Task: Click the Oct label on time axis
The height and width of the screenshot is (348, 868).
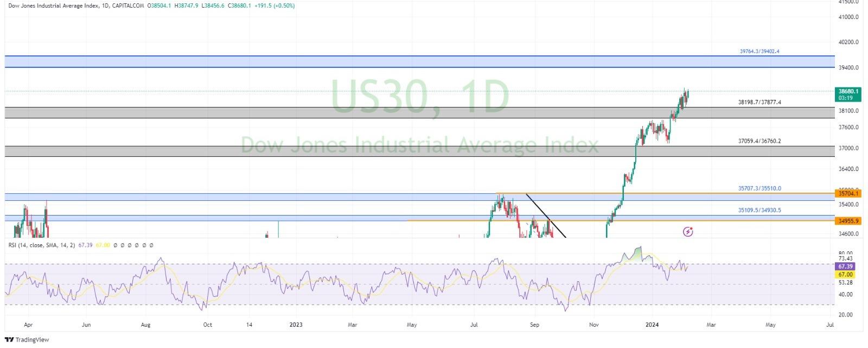Action: tap(207, 325)
